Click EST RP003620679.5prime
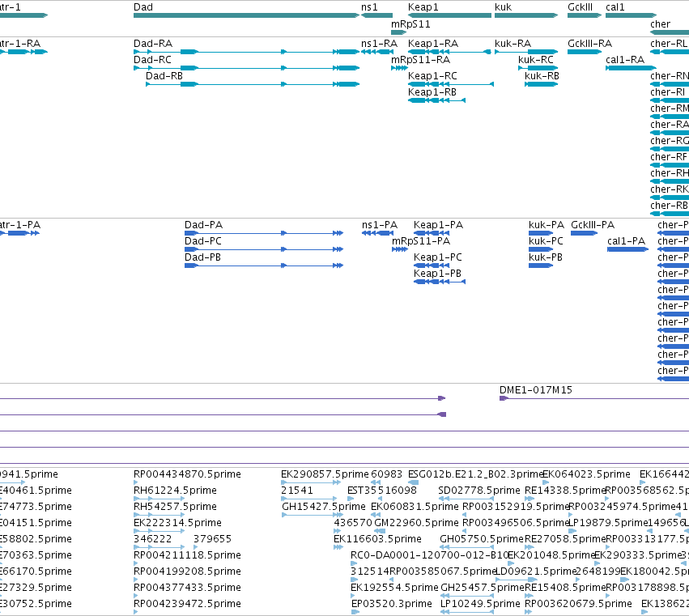Viewport: 689px width, 616px height. click(x=578, y=604)
